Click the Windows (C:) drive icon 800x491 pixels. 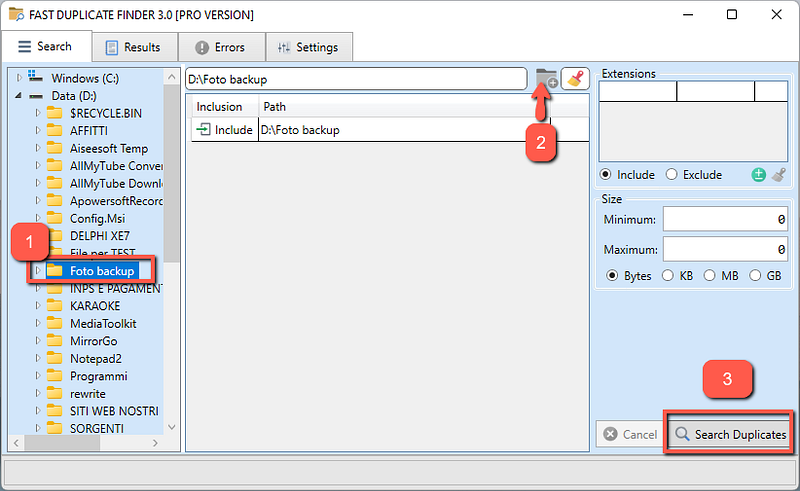tap(36, 77)
